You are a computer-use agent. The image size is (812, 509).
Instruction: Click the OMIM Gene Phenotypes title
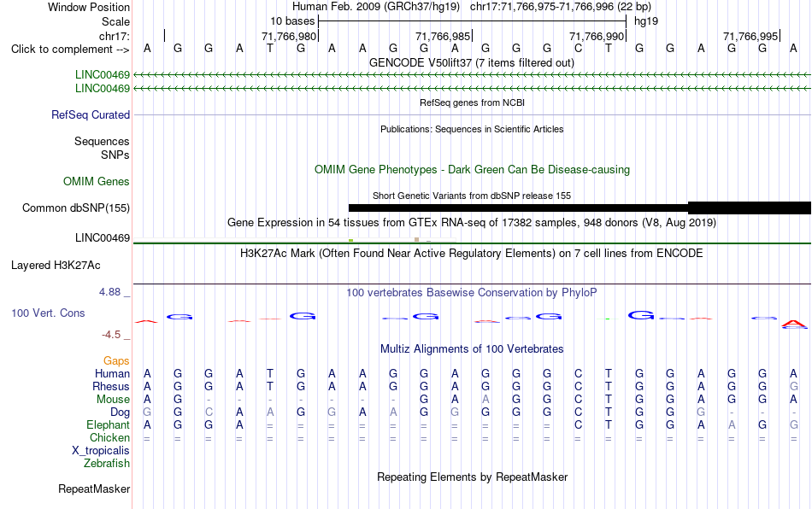coord(472,170)
